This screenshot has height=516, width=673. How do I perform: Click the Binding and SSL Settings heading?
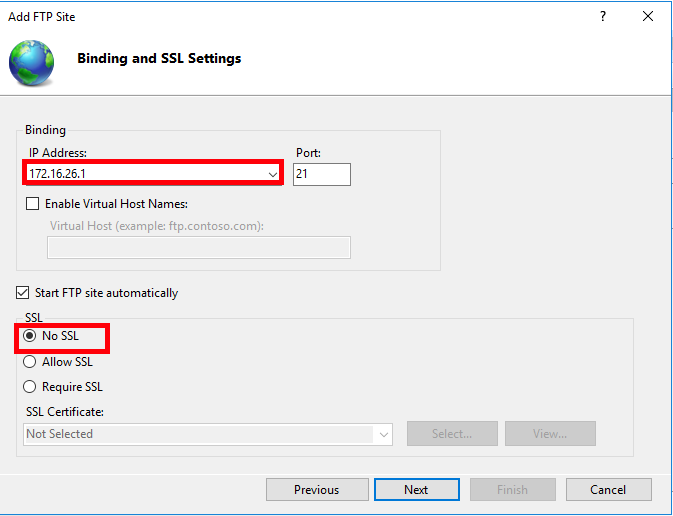pyautogui.click(x=159, y=59)
